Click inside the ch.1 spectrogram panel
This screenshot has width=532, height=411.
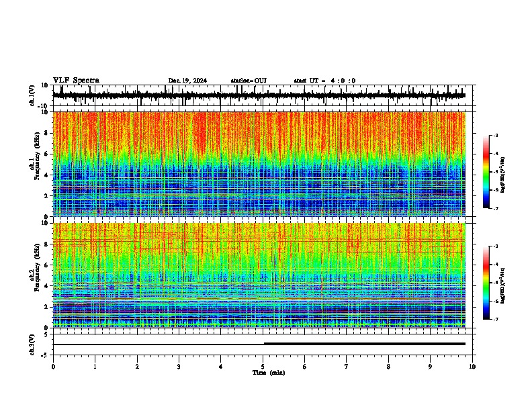[259, 164]
